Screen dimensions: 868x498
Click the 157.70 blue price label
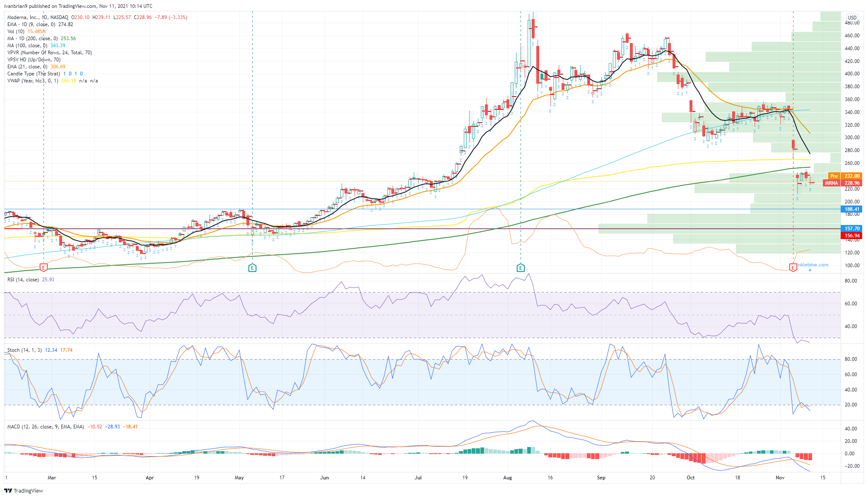(852, 228)
